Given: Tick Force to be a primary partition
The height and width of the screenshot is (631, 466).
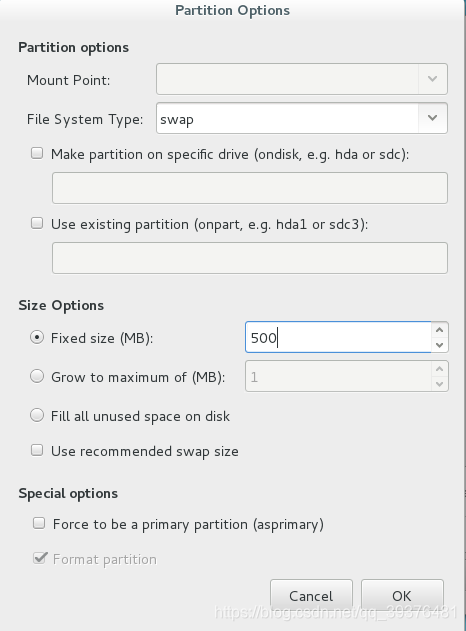Looking at the screenshot, I should click(x=39, y=523).
